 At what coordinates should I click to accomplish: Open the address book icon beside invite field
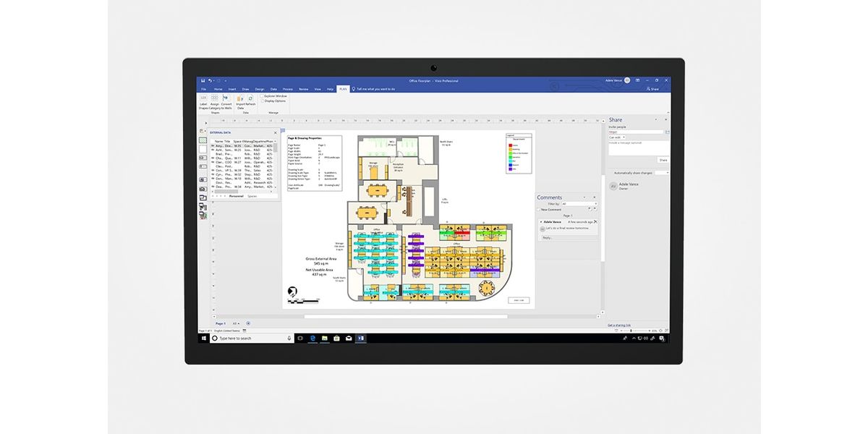pos(667,132)
